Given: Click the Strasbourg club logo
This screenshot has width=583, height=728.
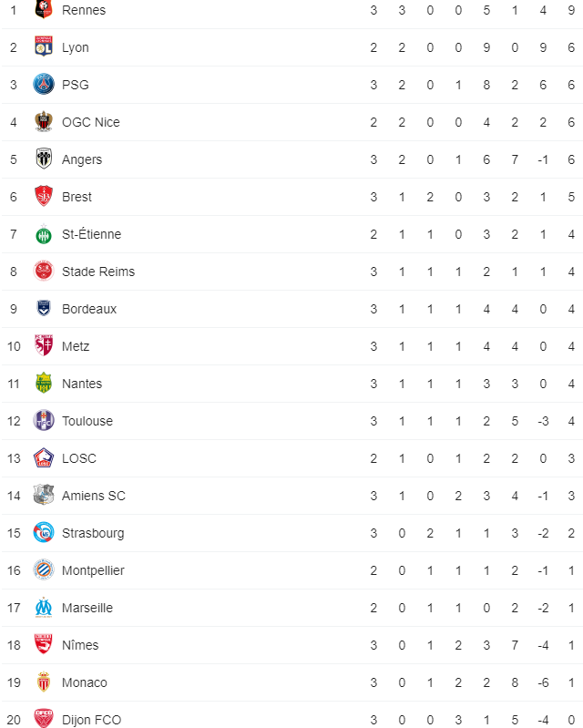Looking at the screenshot, I should 44,532.
